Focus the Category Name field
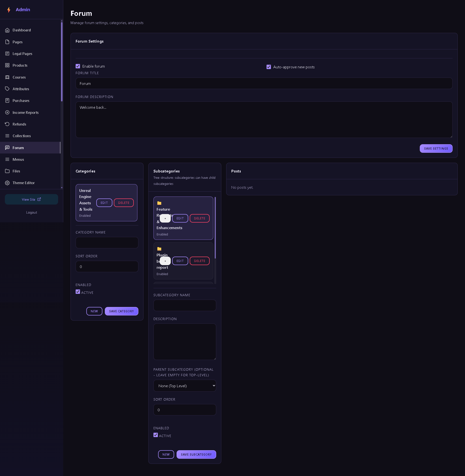 point(107,243)
